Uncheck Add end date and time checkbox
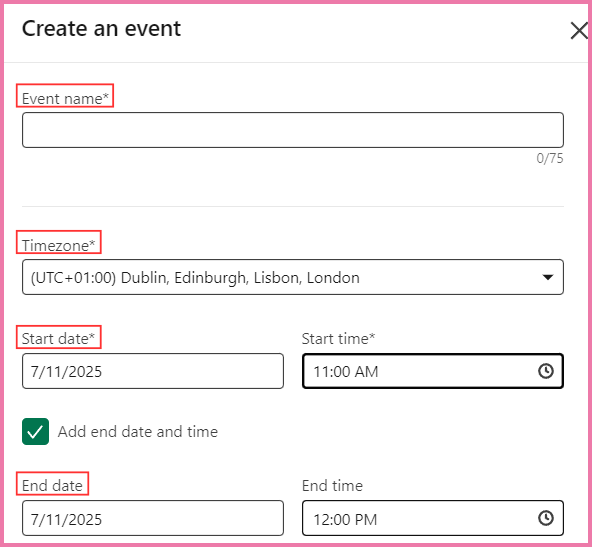592x547 pixels. (35, 431)
